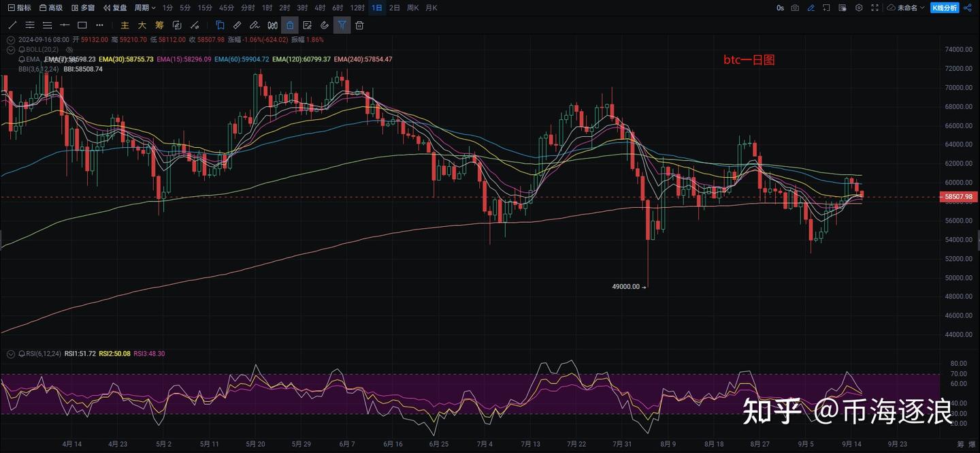Image resolution: width=980 pixels, height=453 pixels.
Task: Switch to the 12时 timeframe
Action: [x=357, y=7]
